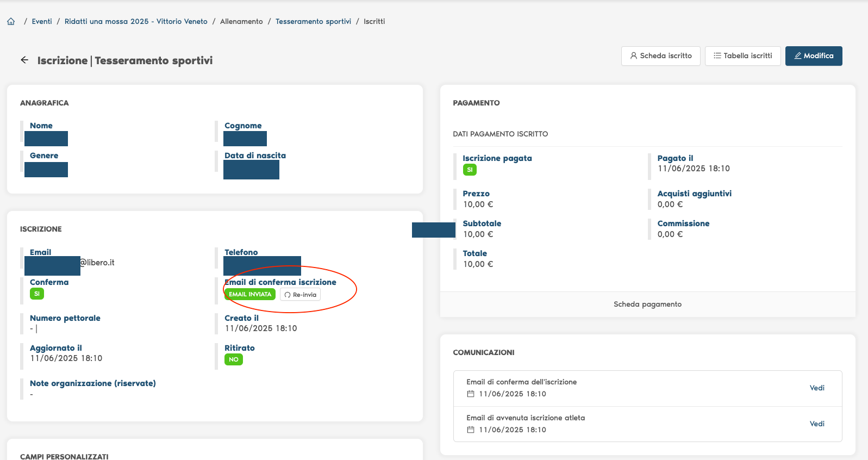Screen dimensions: 868x460
Task: Click the Numero pettorale value field
Action: pos(34,329)
